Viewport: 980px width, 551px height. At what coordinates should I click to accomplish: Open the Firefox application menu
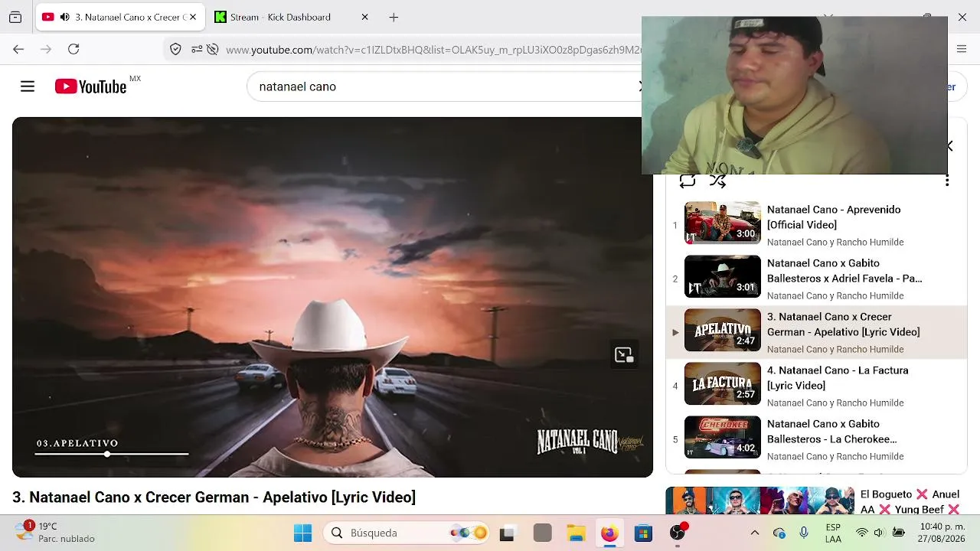click(962, 49)
